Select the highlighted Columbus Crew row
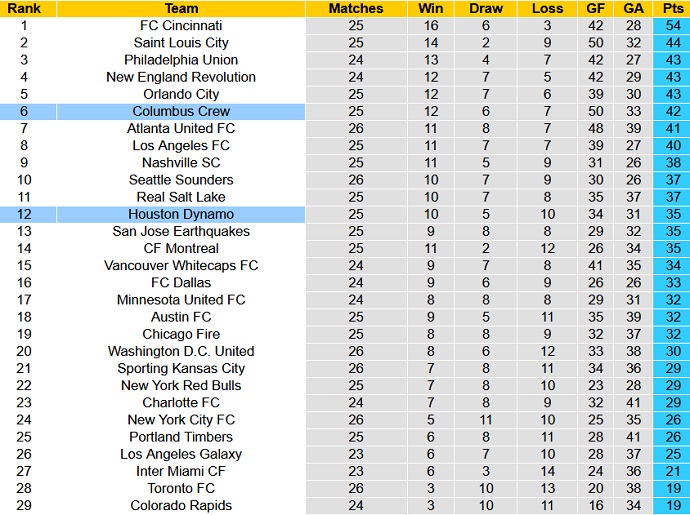Image resolution: width=690 pixels, height=515 pixels. click(181, 111)
